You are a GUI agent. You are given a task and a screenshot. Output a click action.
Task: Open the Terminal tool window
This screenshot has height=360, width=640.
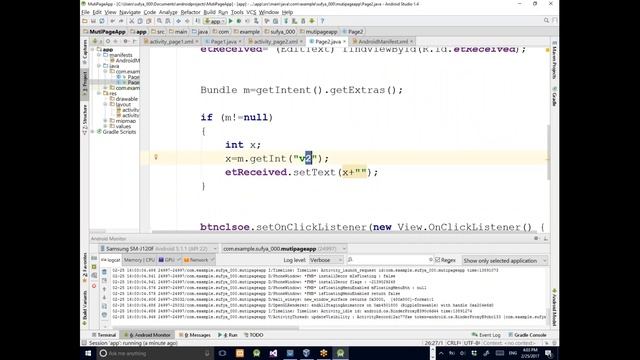tap(104, 335)
